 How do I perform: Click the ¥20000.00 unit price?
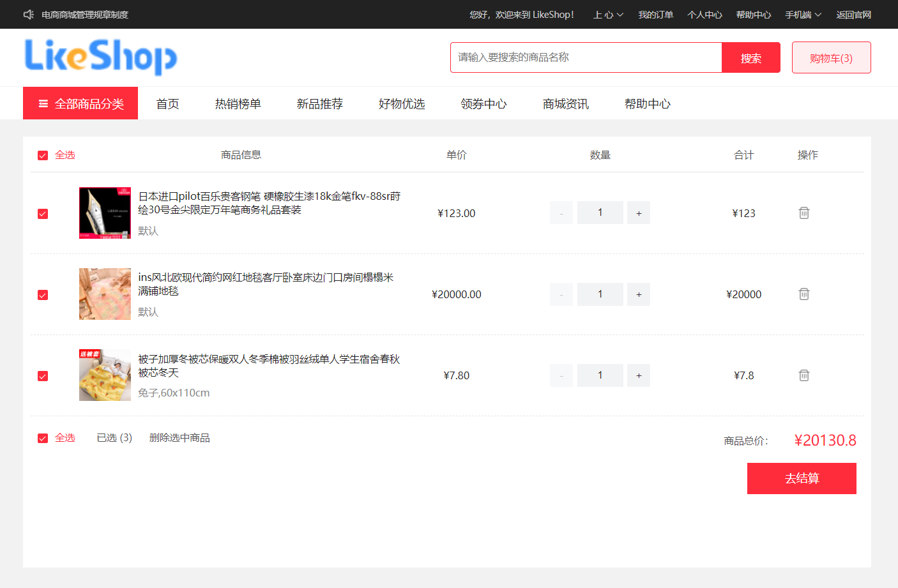tap(457, 294)
